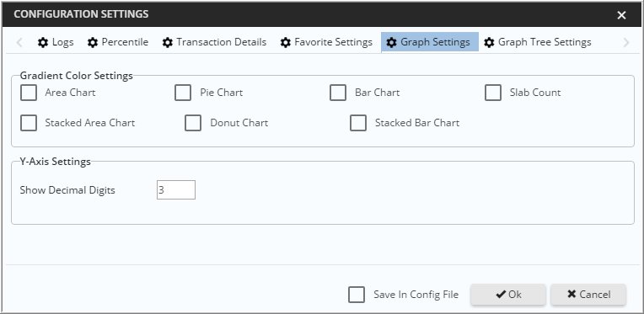This screenshot has width=644, height=314.
Task: Check the Pie Chart gradient option
Action: 183,93
